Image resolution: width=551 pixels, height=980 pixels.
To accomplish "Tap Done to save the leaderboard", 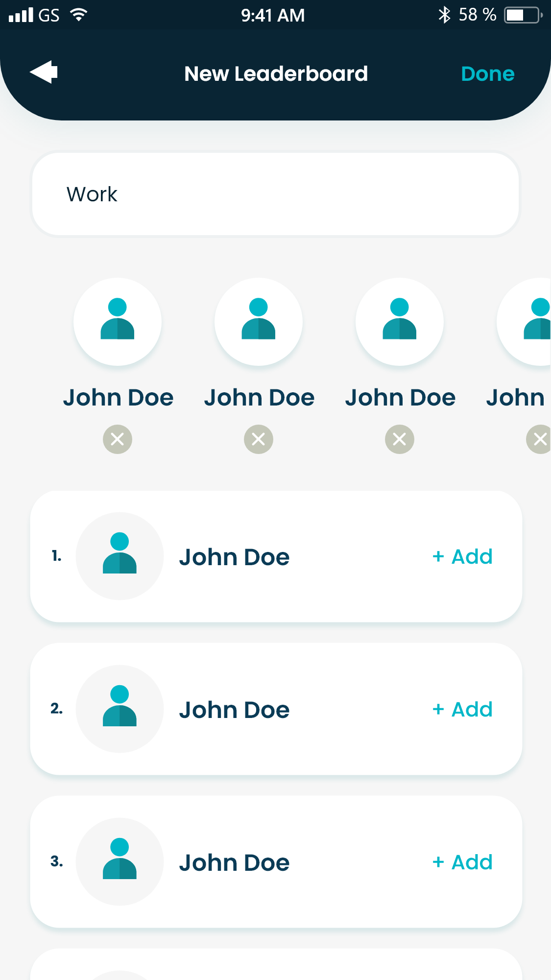I will (x=487, y=74).
